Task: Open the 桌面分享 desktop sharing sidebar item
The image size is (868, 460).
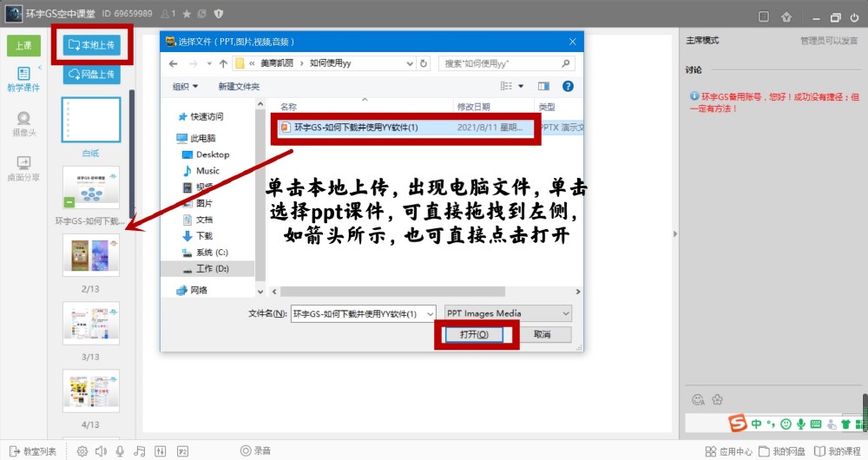Action: (x=23, y=169)
